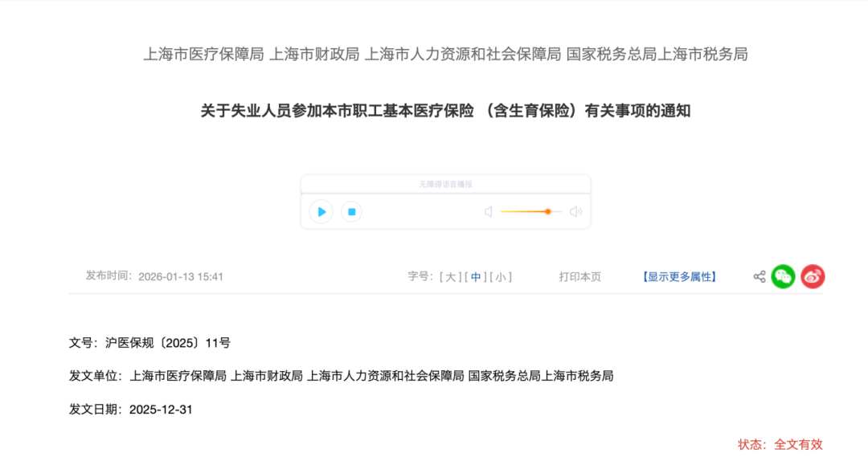This screenshot has height=465, width=868.
Task: Click the 无障碍语音播报 label
Action: [x=445, y=185]
